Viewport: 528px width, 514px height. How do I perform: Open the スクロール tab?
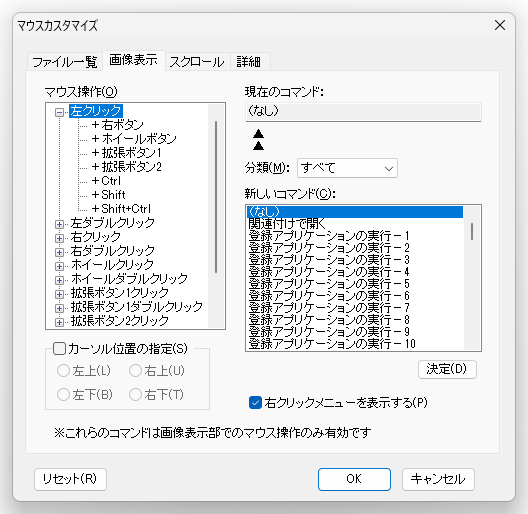point(197,62)
